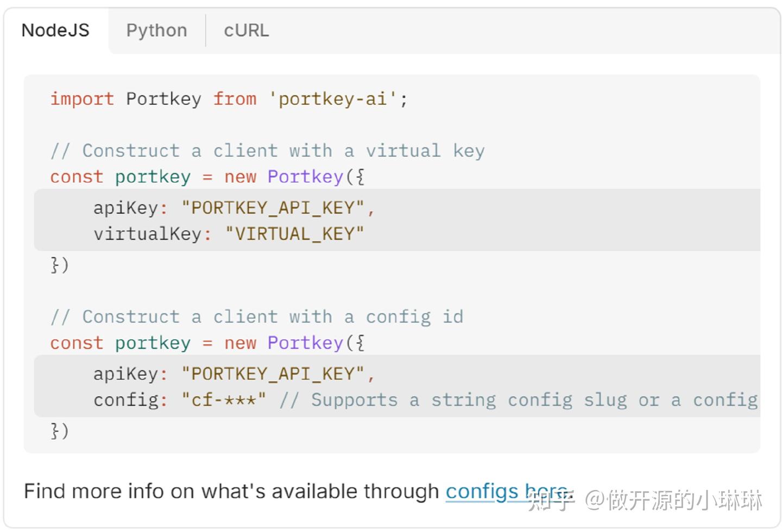Click the first "PORTKEY_API_KEY" string

pos(273,208)
